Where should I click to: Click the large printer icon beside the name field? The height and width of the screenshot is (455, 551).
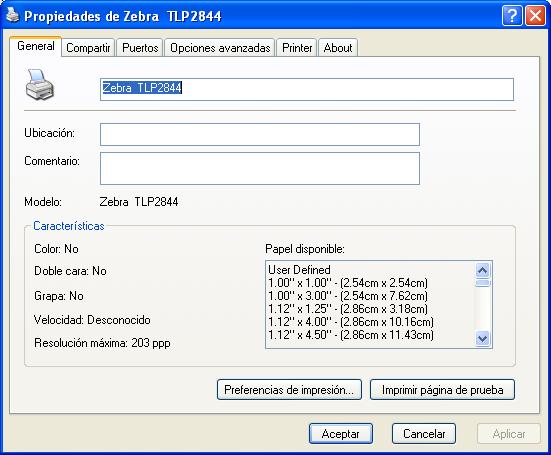coord(40,85)
